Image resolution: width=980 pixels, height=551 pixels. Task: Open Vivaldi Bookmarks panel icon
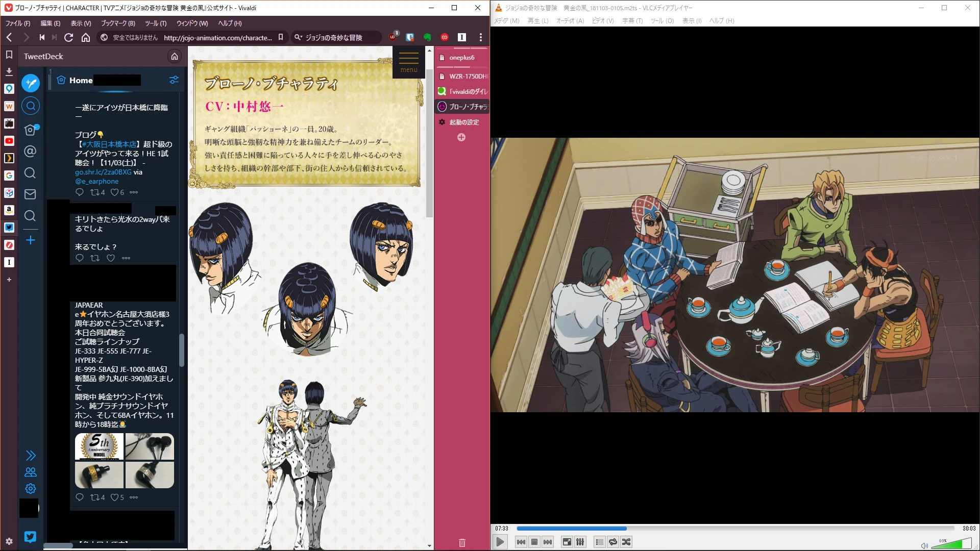coord(9,55)
